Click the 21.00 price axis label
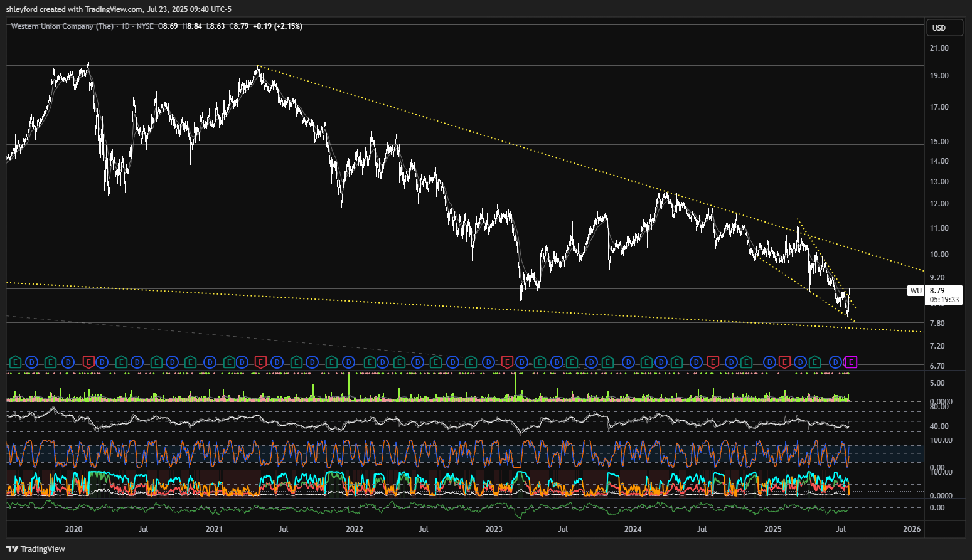Viewport: 972px width, 560px height. (939, 48)
